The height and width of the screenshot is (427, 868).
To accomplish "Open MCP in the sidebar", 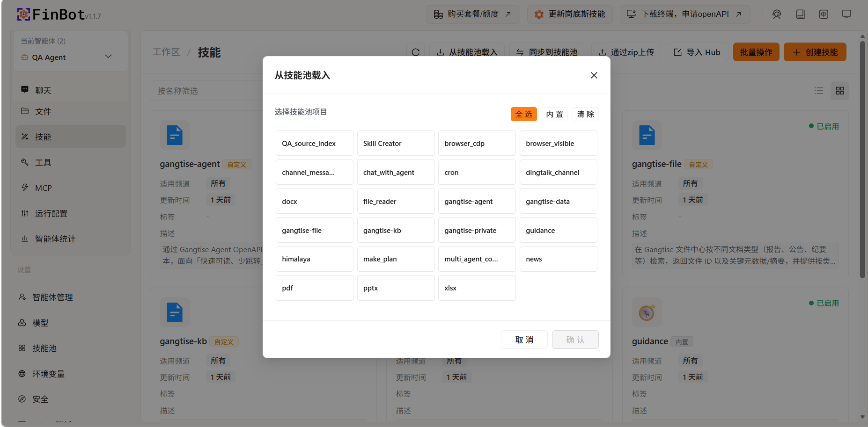I will 71,188.
